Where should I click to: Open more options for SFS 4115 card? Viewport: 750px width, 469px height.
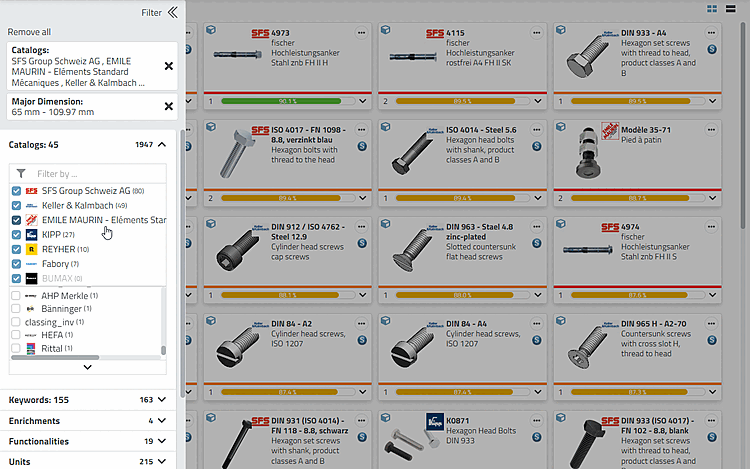536,33
